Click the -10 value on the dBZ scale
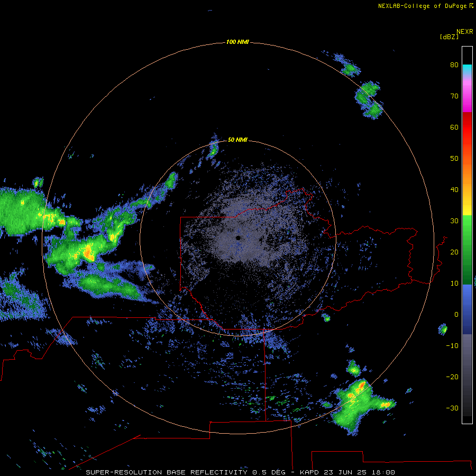Screen dimensions: 476x476 pyautogui.click(x=452, y=346)
